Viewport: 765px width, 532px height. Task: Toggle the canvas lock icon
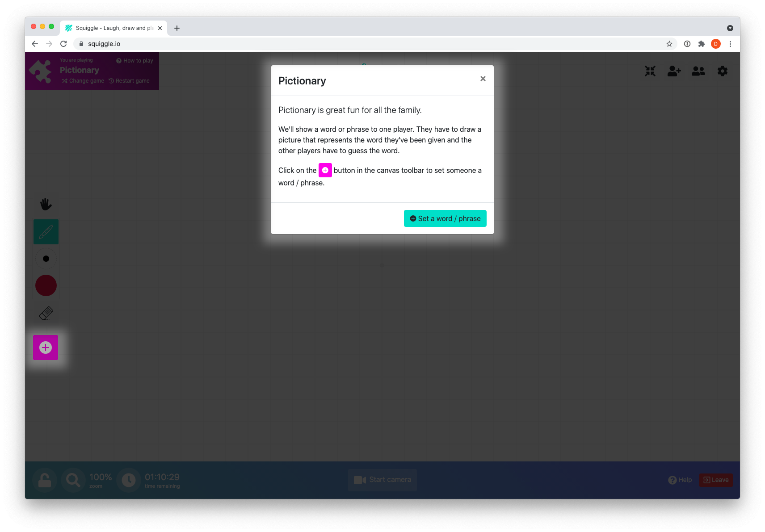[x=45, y=480]
